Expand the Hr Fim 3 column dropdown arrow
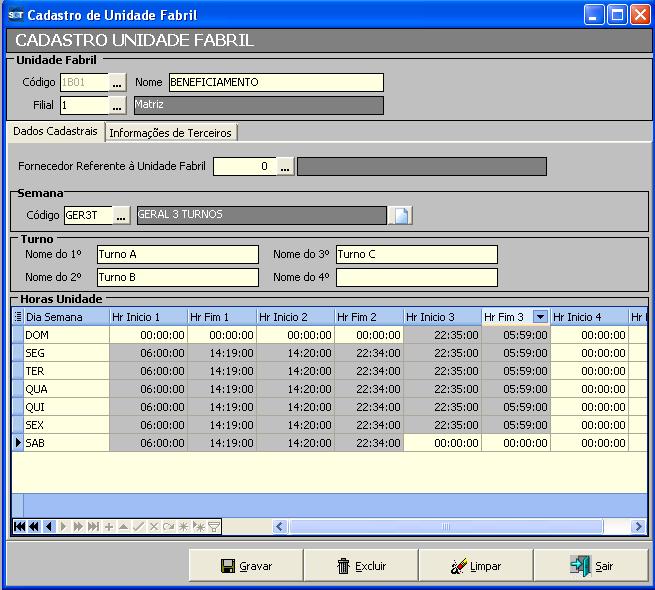 540,317
